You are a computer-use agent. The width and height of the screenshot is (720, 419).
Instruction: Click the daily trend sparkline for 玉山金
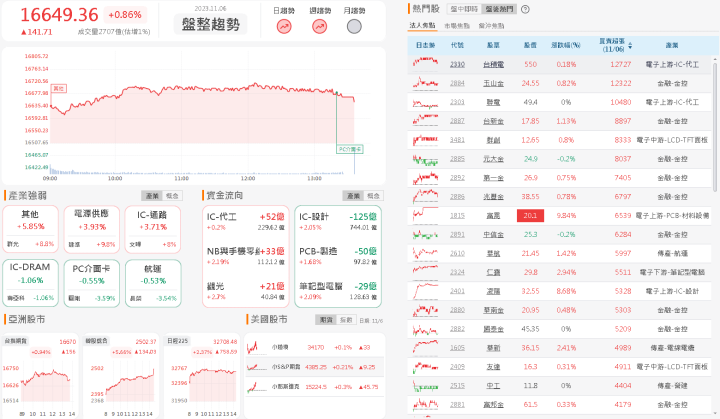[425, 83]
